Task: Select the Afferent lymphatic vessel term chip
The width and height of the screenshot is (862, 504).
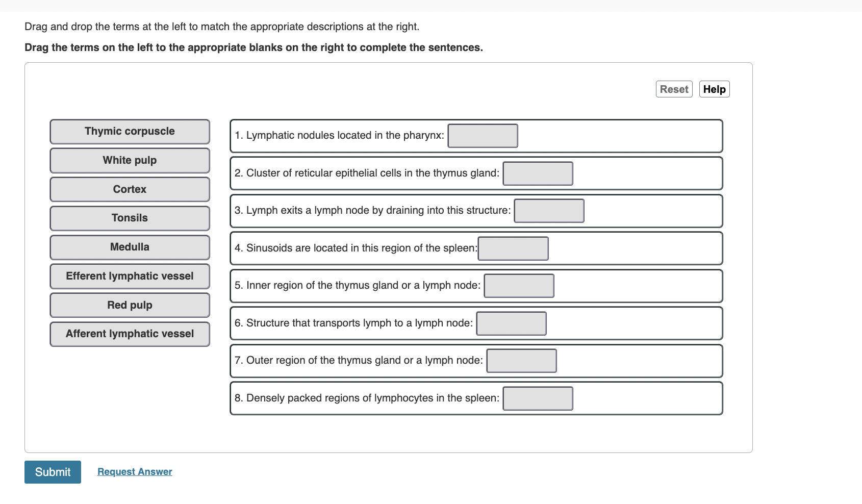Action: point(130,334)
